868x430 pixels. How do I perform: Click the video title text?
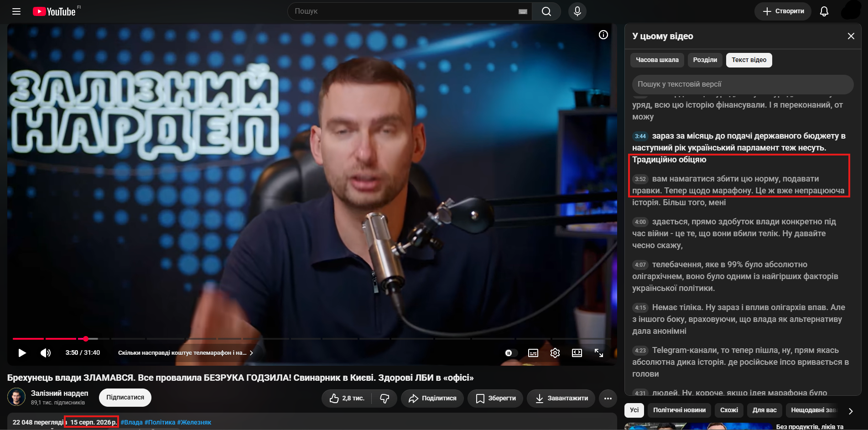240,378
